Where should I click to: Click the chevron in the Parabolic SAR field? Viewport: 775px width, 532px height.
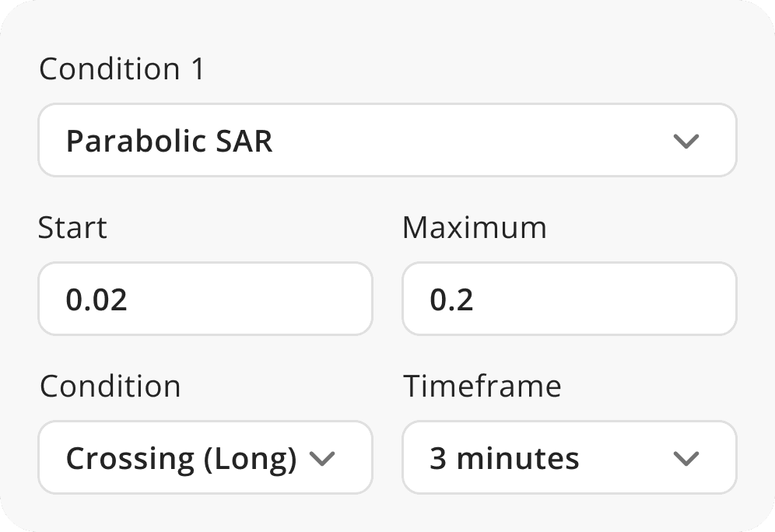pyautogui.click(x=686, y=142)
